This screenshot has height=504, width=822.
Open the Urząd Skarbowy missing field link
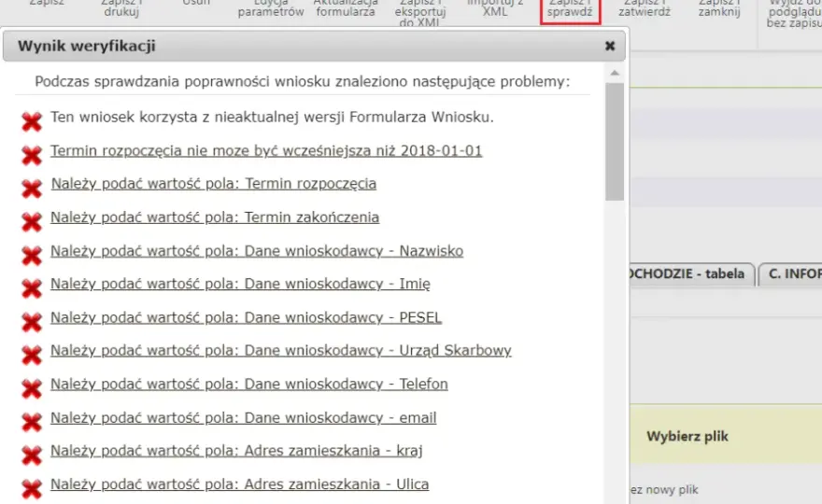281,351
